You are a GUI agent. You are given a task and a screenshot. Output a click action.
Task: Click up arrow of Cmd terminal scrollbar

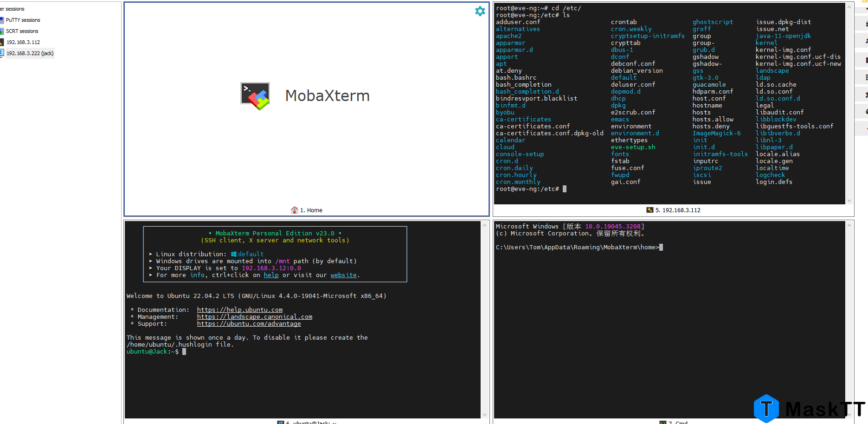[849, 226]
